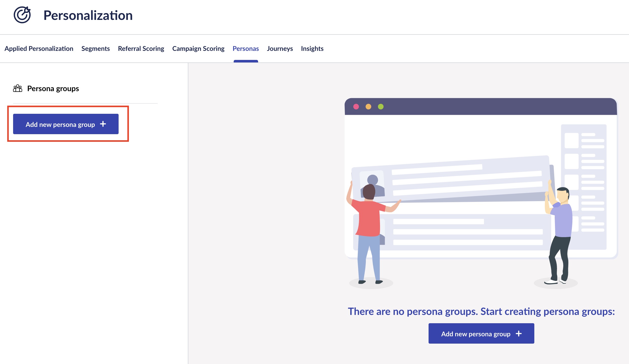Switch to the Segments tab
629x364 pixels.
coord(95,49)
